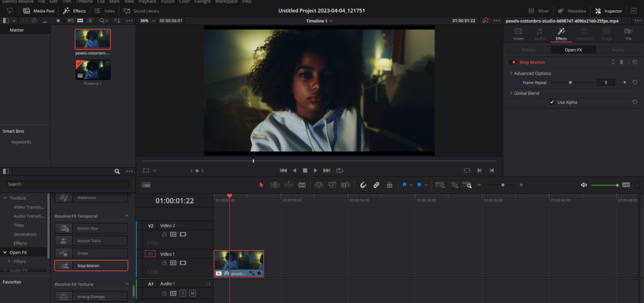Viewport: 644px width, 303px height.
Task: Add keyframe for Frame Repeat
Action: 625,83
